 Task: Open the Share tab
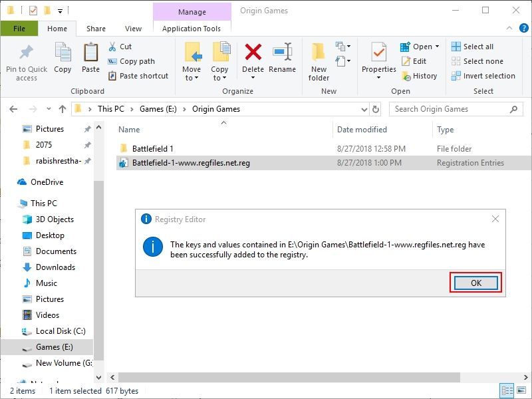click(96, 29)
